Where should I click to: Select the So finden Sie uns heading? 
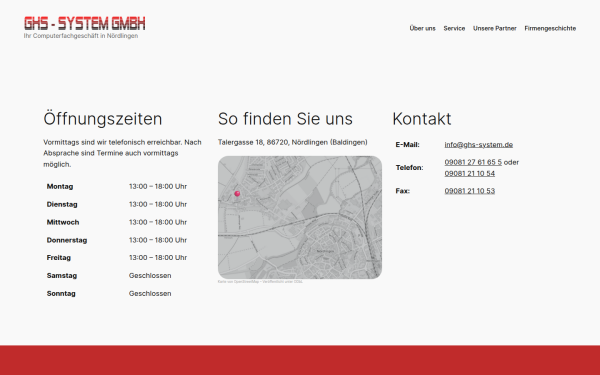285,119
